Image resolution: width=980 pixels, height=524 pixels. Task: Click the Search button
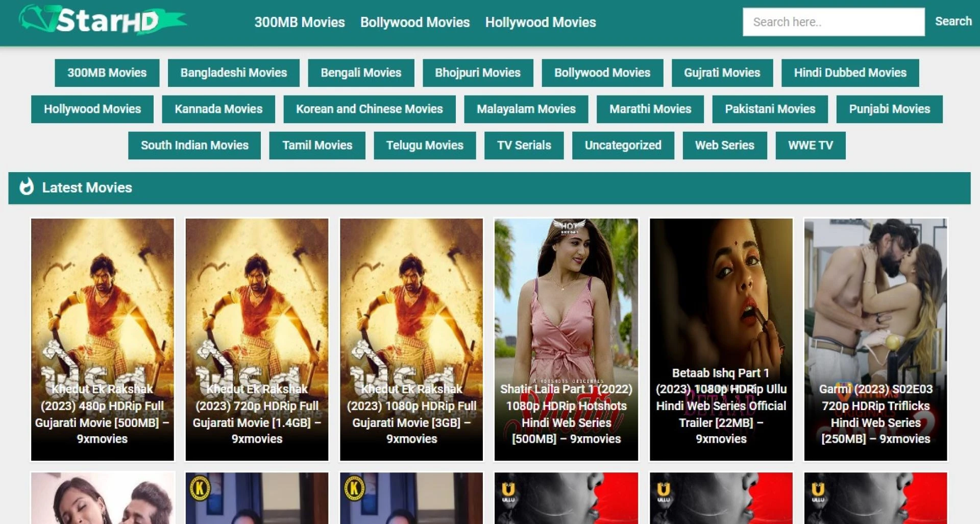tap(953, 21)
